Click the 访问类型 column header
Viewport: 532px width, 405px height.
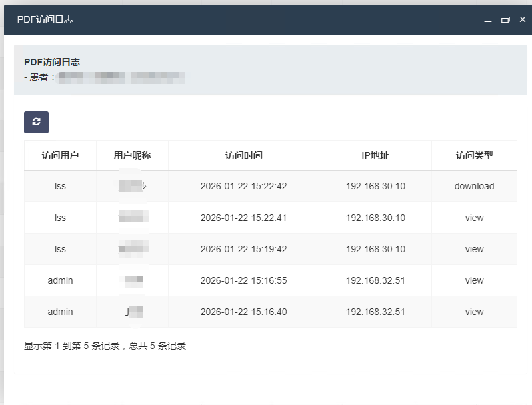(474, 155)
